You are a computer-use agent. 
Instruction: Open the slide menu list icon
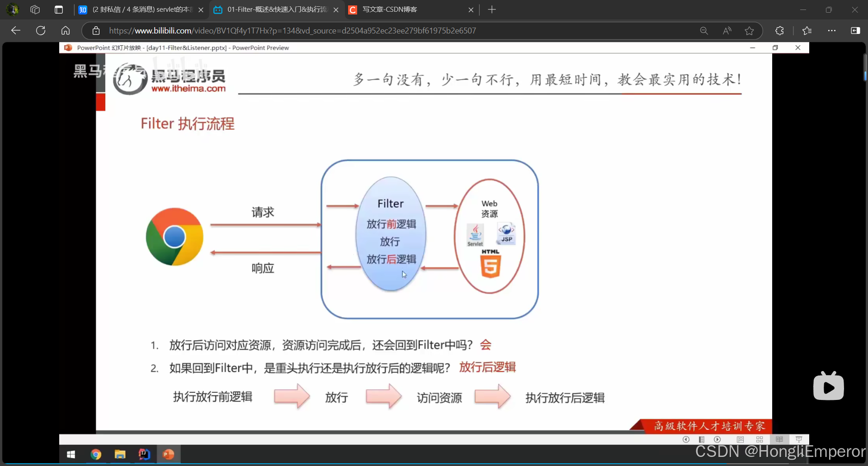[702, 439]
